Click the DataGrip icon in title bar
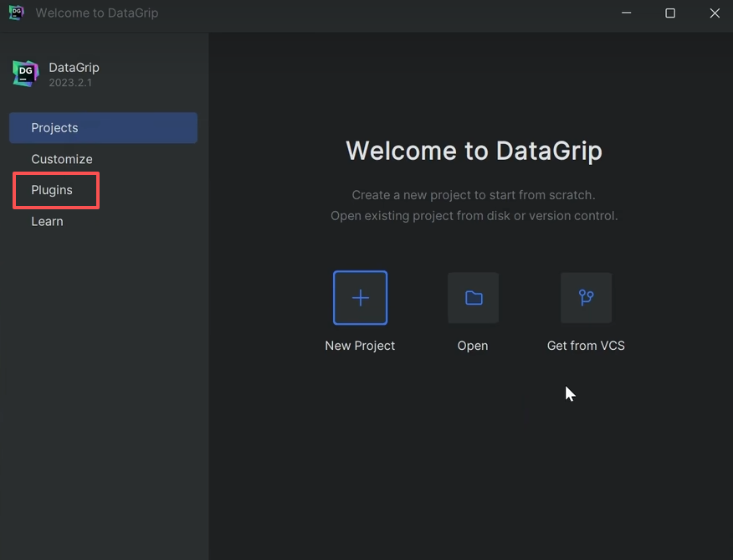The height and width of the screenshot is (560, 733). (17, 13)
